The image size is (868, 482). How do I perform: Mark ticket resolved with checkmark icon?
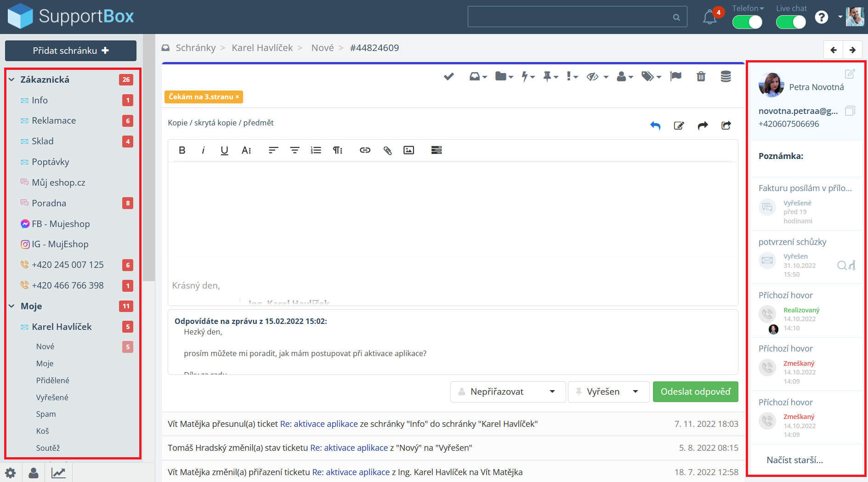click(448, 76)
